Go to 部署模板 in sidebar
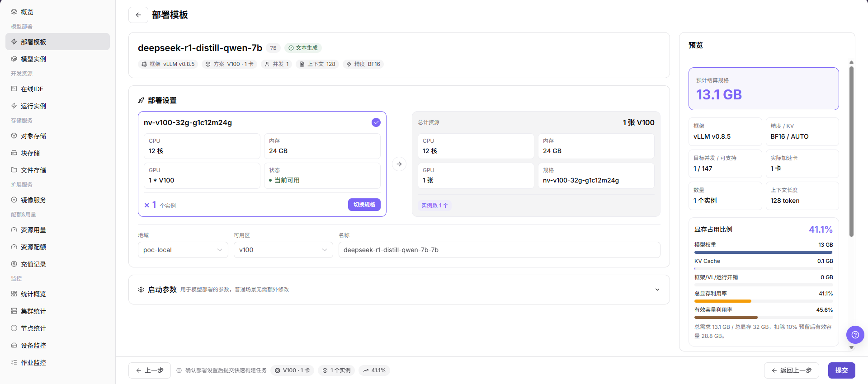Viewport: 868px width, 384px height. (57, 42)
